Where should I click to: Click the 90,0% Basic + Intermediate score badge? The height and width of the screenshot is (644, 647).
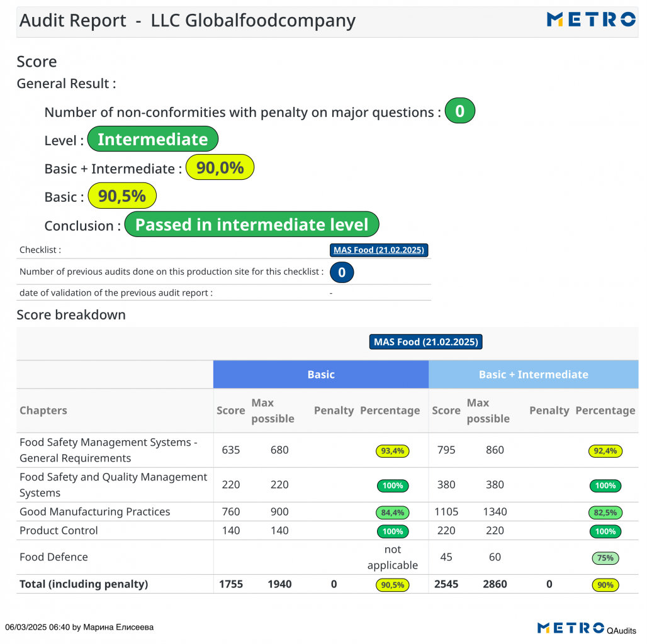point(220,167)
